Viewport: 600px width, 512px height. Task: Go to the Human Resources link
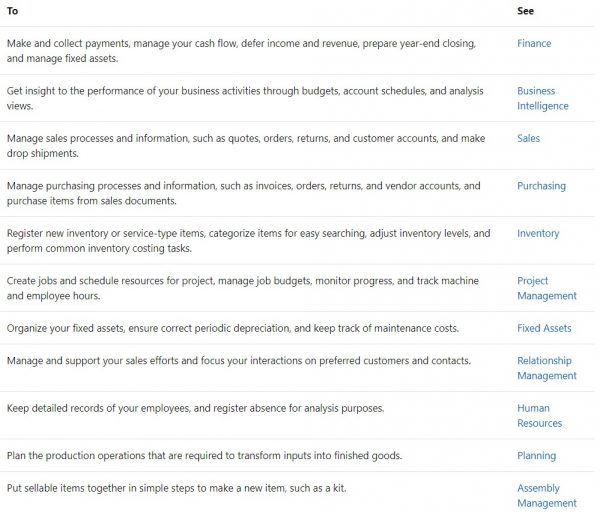[539, 415]
